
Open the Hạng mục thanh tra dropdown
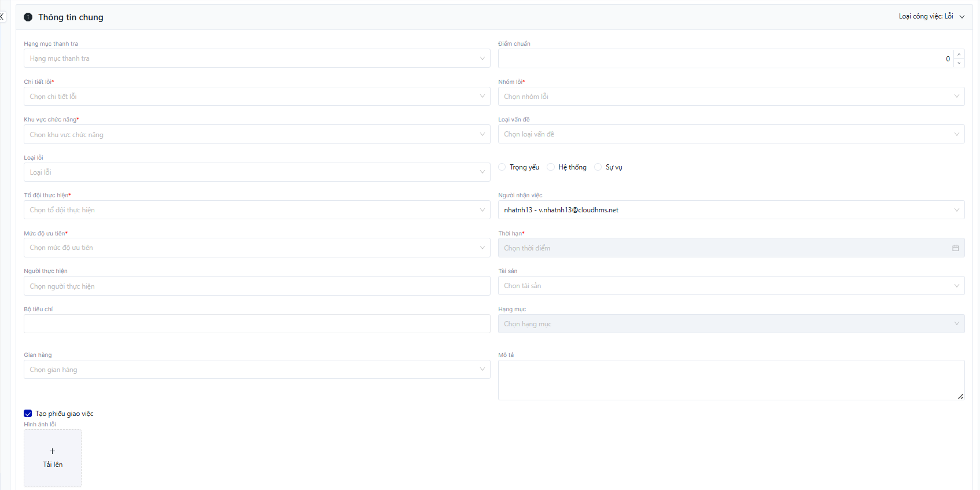tap(256, 58)
